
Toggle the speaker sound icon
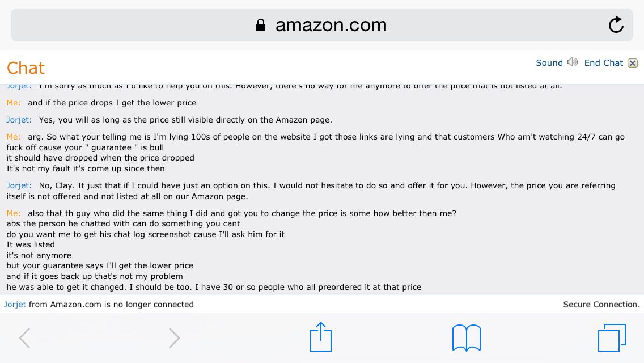tap(573, 62)
